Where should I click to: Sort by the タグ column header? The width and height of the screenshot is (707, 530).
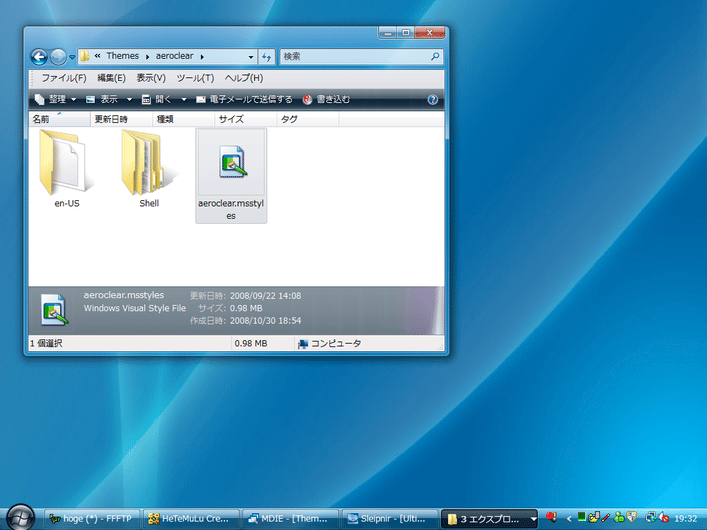click(x=308, y=119)
